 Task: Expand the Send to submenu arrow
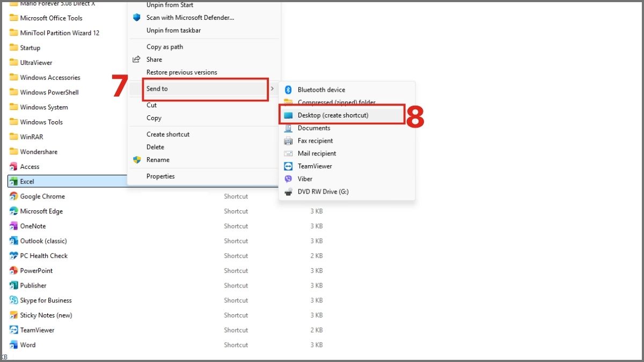pyautogui.click(x=272, y=88)
